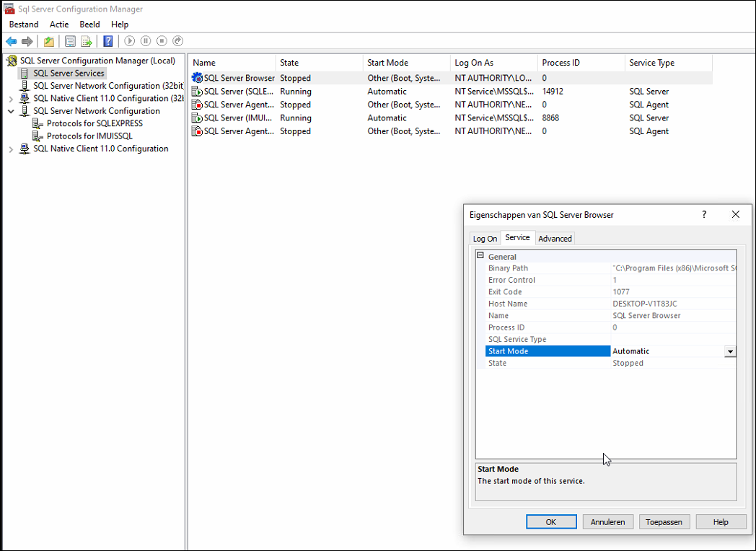Screen dimensions: 756x551
Task: Apply changes with the Toepassen button
Action: (664, 521)
